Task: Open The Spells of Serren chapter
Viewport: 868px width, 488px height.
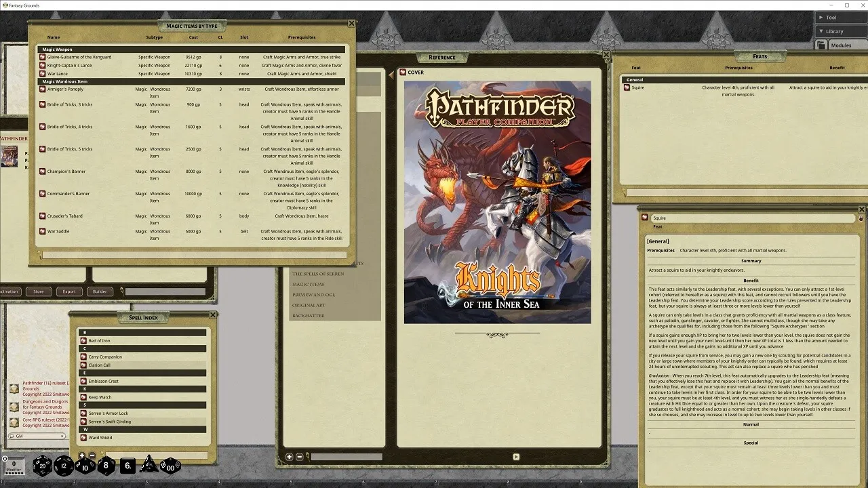Action: [x=318, y=274]
